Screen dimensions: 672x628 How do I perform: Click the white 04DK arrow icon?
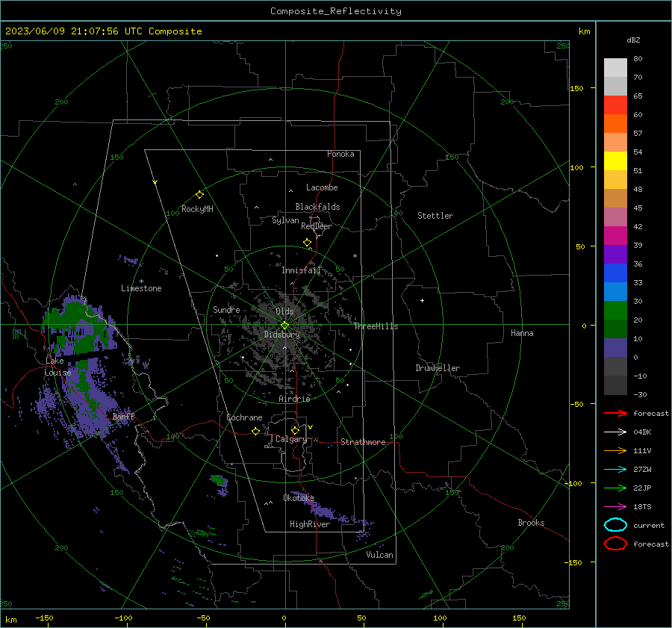615,432
